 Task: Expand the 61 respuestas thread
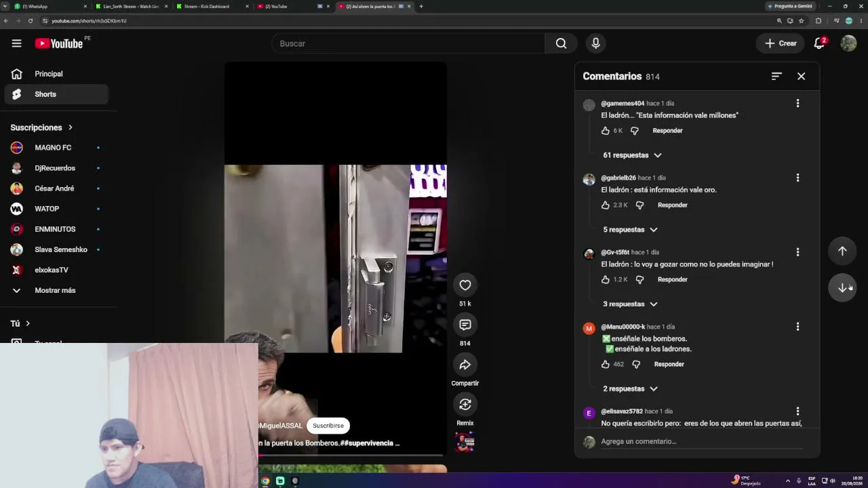pyautogui.click(x=632, y=155)
